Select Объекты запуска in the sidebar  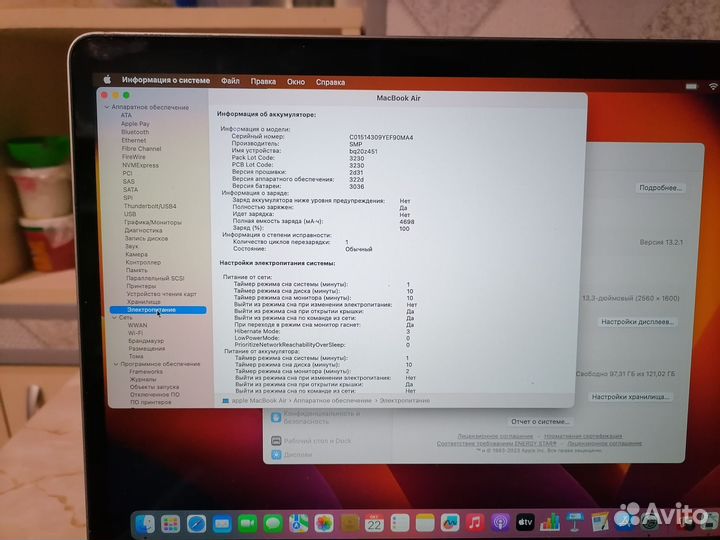click(154, 387)
